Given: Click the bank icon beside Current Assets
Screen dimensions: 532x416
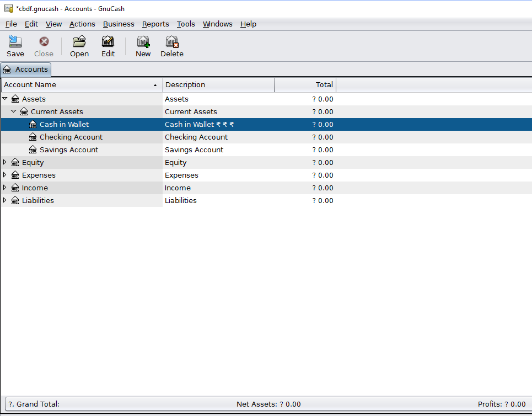Looking at the screenshot, I should point(24,111).
